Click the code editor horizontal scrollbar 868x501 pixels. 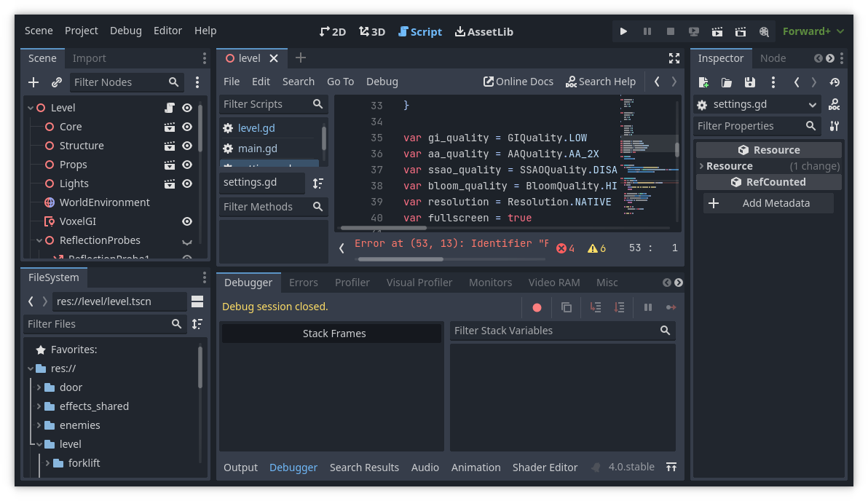click(x=384, y=227)
